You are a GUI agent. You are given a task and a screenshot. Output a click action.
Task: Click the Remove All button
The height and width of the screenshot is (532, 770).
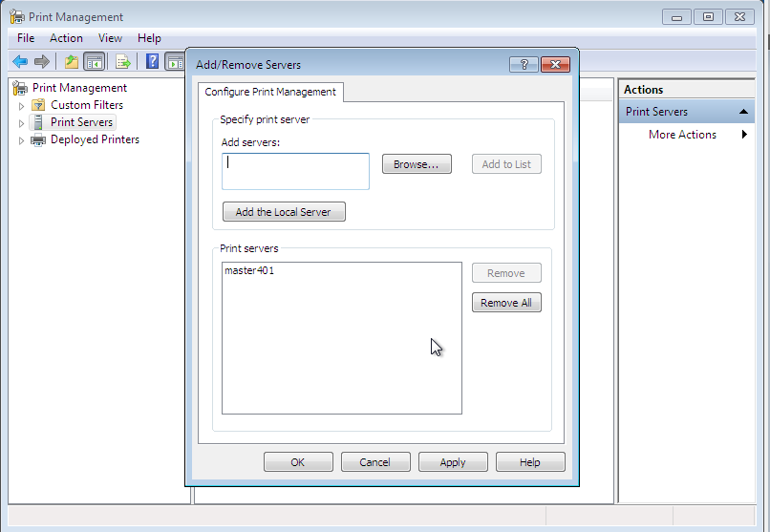pos(506,303)
